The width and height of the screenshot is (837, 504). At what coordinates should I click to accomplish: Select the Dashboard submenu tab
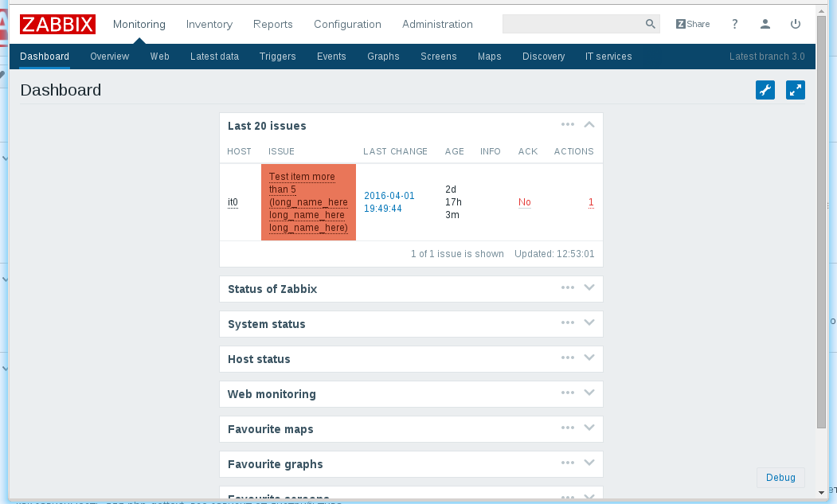pos(45,56)
